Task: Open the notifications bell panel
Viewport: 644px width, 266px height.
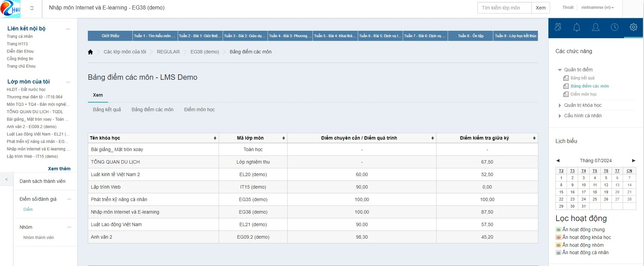Action: pyautogui.click(x=577, y=27)
